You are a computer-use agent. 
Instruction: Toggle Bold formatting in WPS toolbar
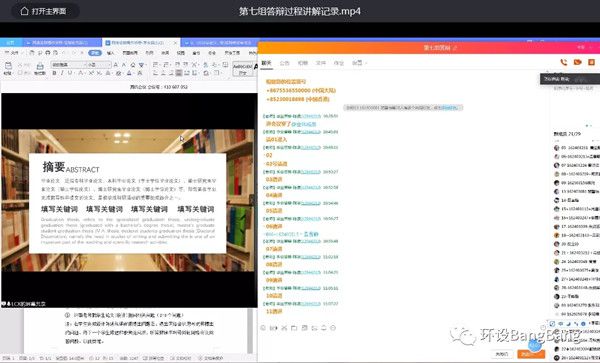coord(54,73)
